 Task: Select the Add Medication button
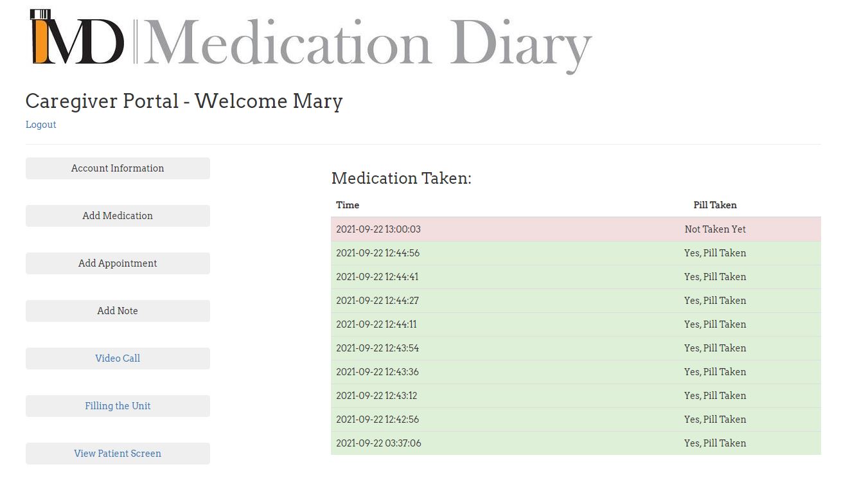click(x=118, y=216)
